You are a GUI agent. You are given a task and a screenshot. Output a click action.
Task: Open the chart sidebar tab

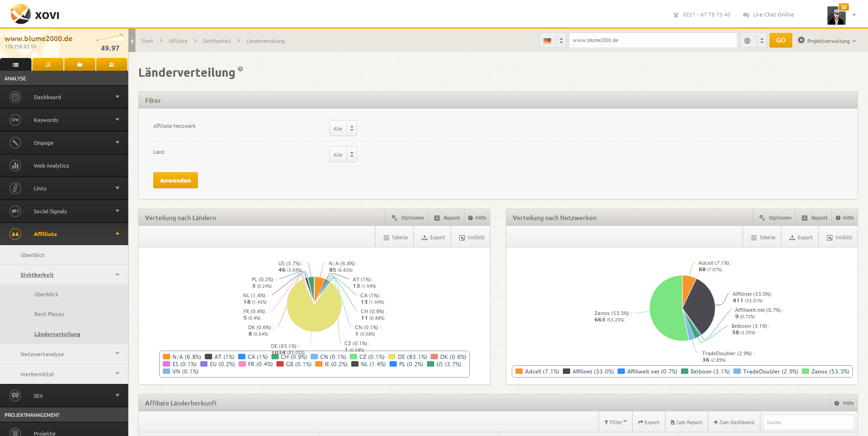48,64
